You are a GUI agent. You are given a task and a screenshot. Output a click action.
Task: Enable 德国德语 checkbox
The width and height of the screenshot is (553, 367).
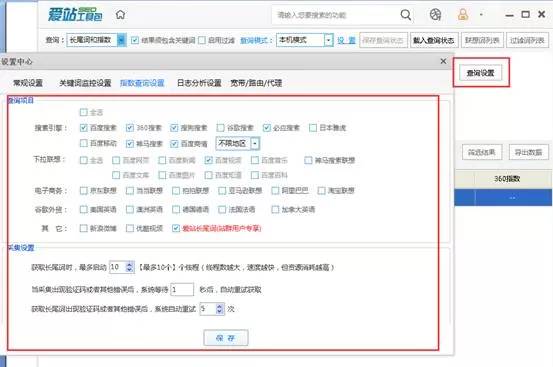tap(176, 209)
